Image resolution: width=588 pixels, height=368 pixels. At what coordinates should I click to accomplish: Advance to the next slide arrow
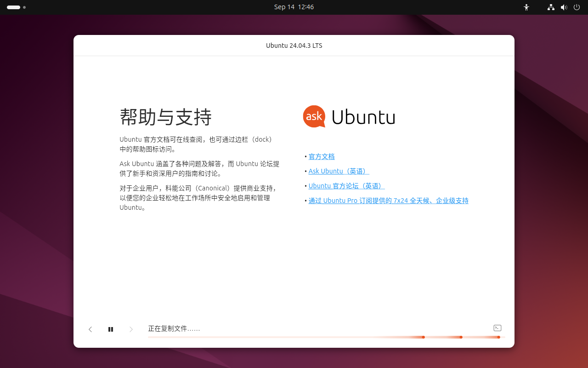[x=131, y=329]
